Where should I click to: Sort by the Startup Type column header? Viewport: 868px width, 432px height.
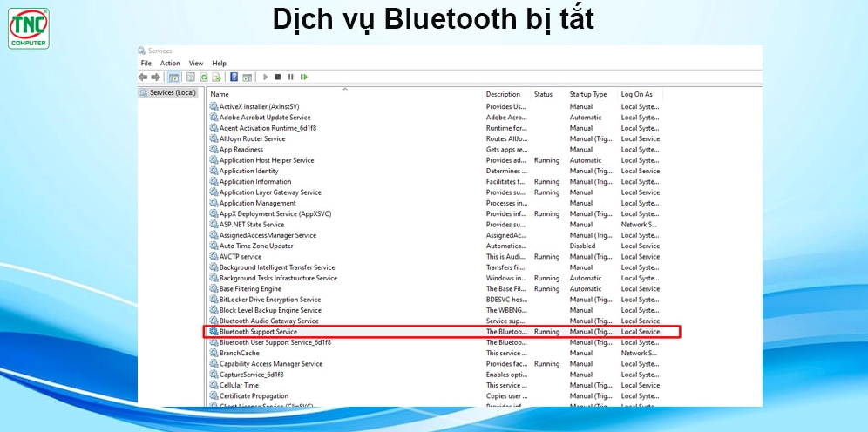(592, 94)
